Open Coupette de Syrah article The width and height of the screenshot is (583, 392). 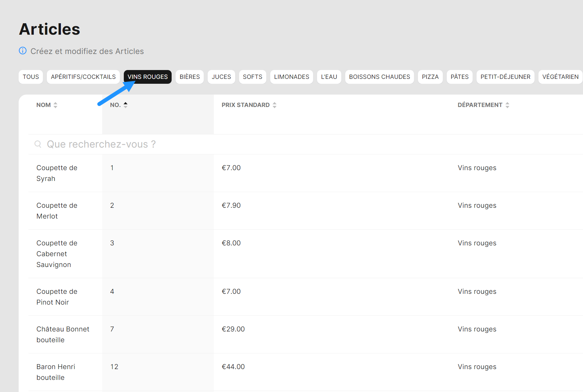(x=57, y=173)
